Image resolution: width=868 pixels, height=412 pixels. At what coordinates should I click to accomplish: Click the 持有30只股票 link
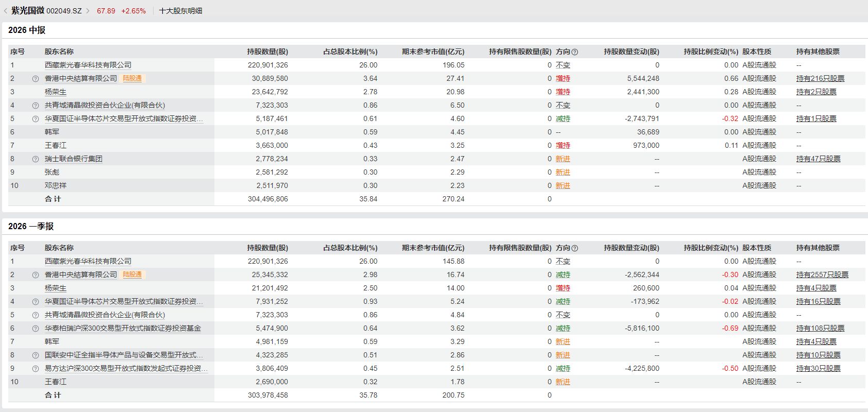click(x=818, y=368)
